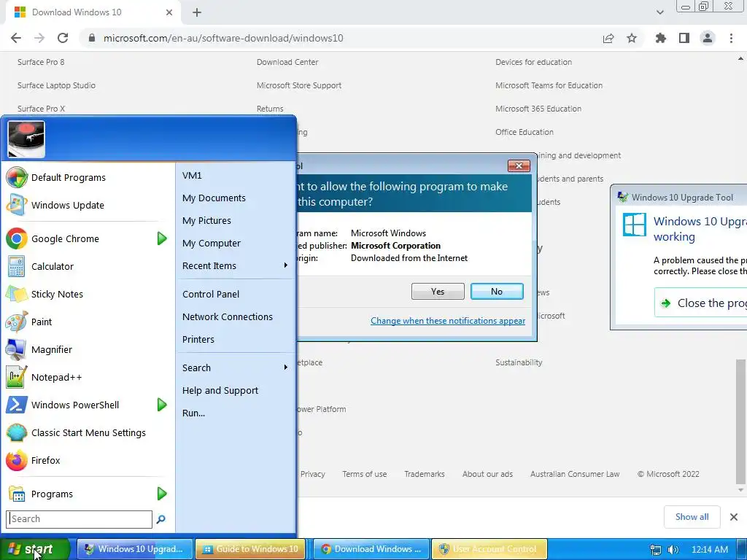Switch to Guide to Windows 10 taskbar item

(x=252, y=550)
